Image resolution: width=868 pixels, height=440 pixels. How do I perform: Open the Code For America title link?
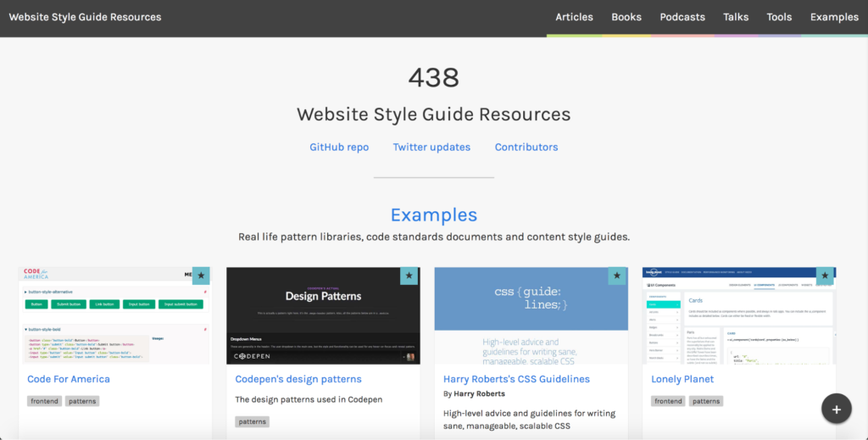pyautogui.click(x=69, y=379)
